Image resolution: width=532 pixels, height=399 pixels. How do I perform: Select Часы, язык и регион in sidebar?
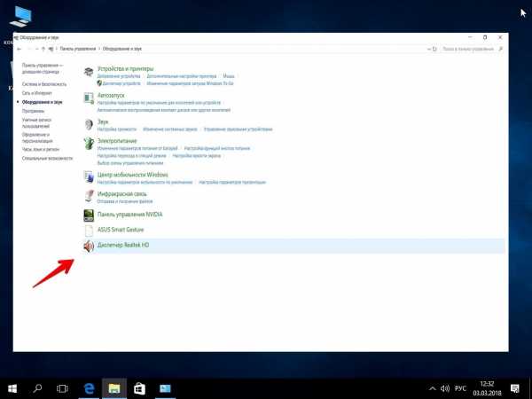click(41, 149)
